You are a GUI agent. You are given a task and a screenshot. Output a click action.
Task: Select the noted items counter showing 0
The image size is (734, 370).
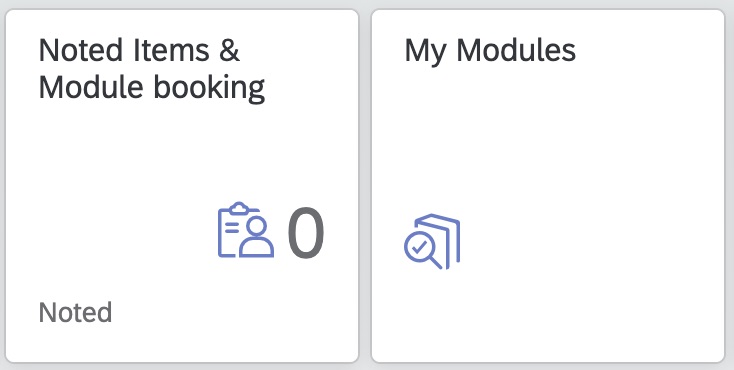click(x=306, y=233)
